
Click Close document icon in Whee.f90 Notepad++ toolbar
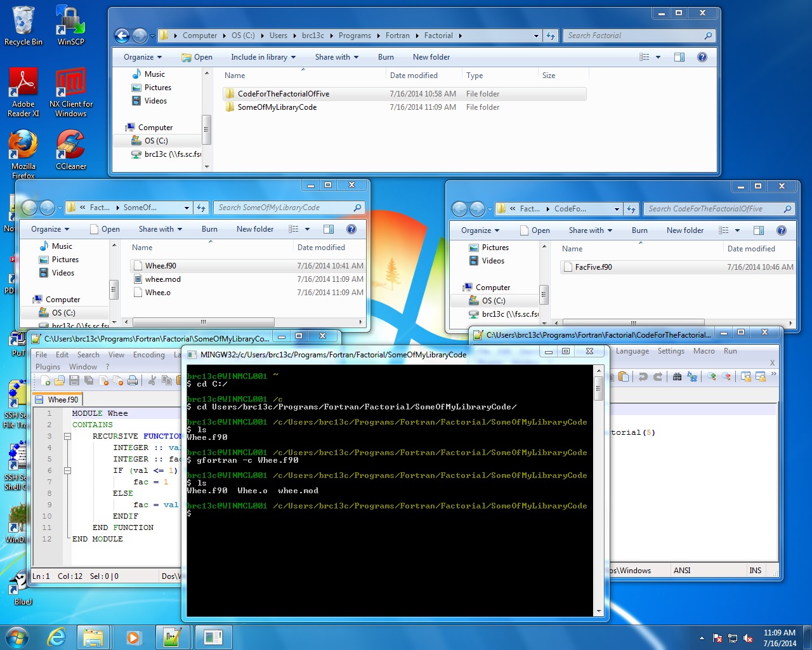103,380
